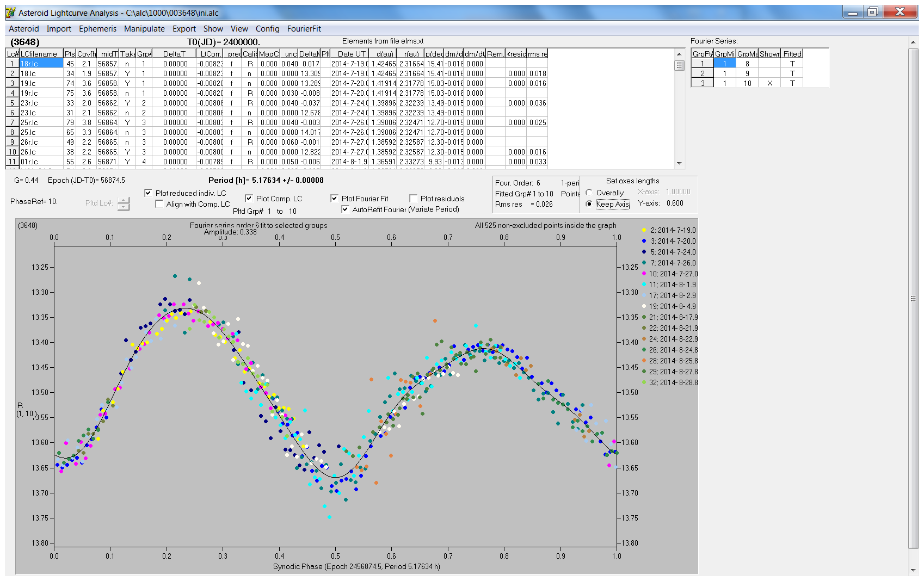The image size is (924, 581).
Task: Click the main window scrollbar down arrow
Action: [x=913, y=570]
